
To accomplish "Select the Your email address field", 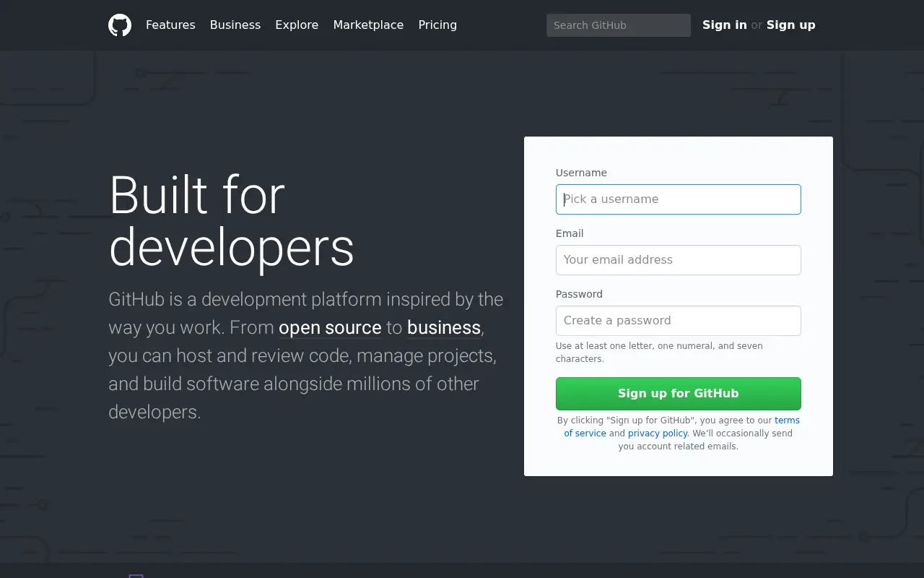I will (679, 260).
